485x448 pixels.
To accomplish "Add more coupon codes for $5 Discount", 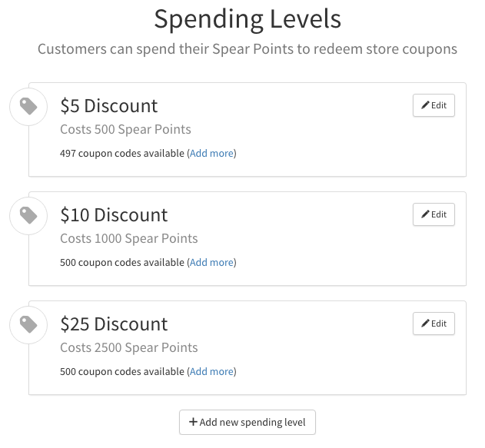I will pyautogui.click(x=211, y=154).
